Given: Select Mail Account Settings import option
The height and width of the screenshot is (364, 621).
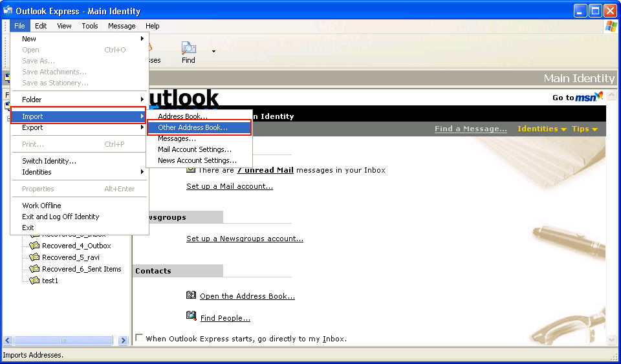Looking at the screenshot, I should pyautogui.click(x=199, y=149).
